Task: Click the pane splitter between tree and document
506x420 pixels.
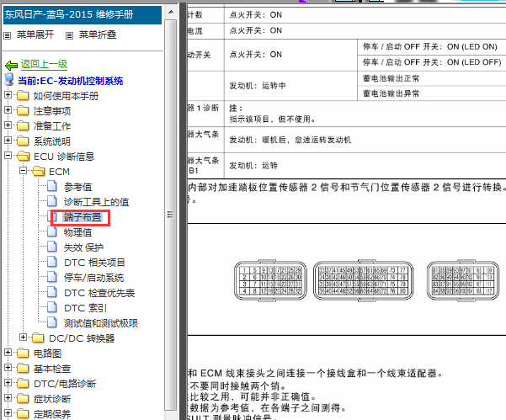Action: [183, 211]
